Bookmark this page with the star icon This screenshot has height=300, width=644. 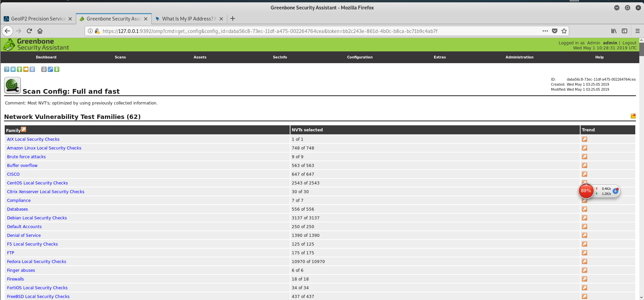(564, 31)
